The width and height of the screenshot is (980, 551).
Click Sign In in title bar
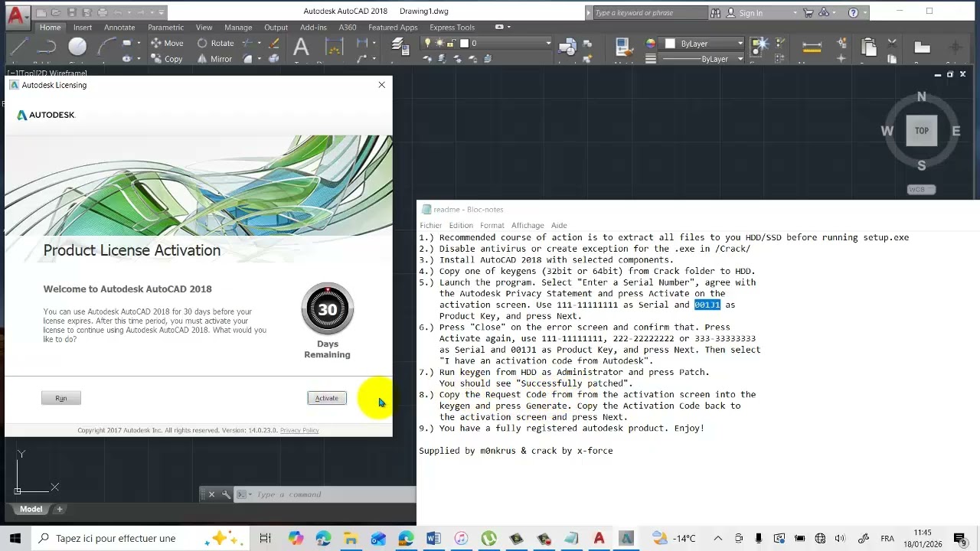(751, 13)
